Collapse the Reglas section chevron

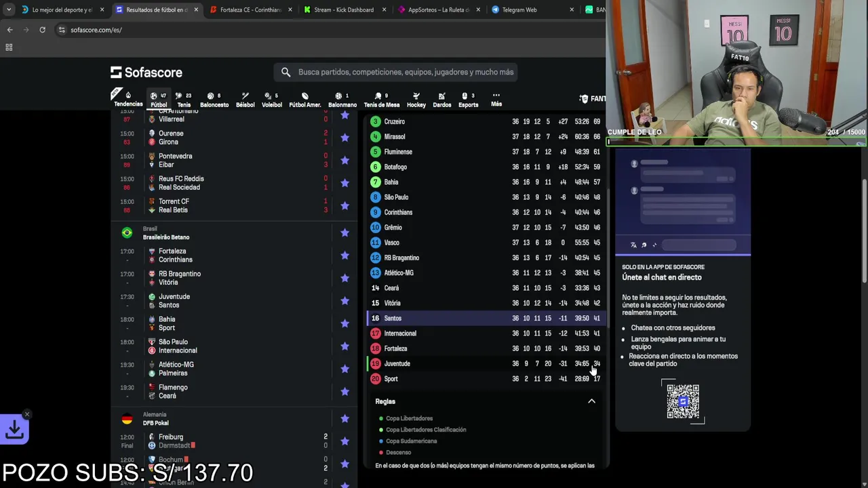click(x=591, y=401)
